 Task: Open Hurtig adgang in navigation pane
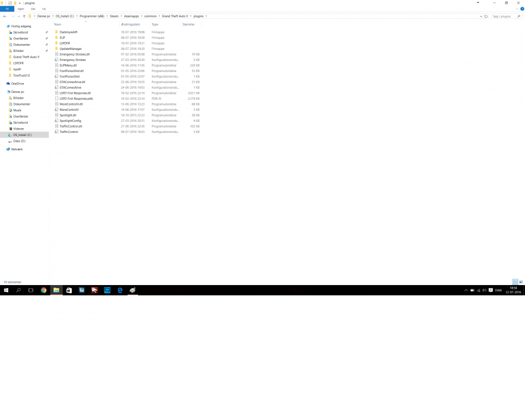[x=21, y=26]
